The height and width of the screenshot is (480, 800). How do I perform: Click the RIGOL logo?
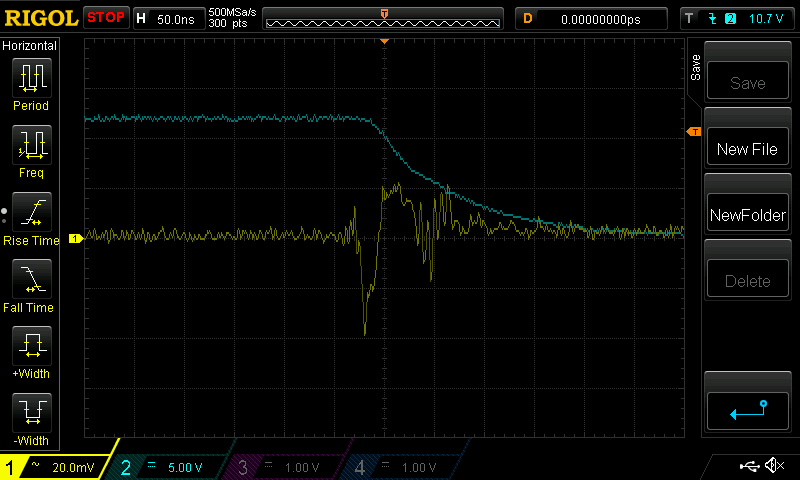[x=41, y=18]
